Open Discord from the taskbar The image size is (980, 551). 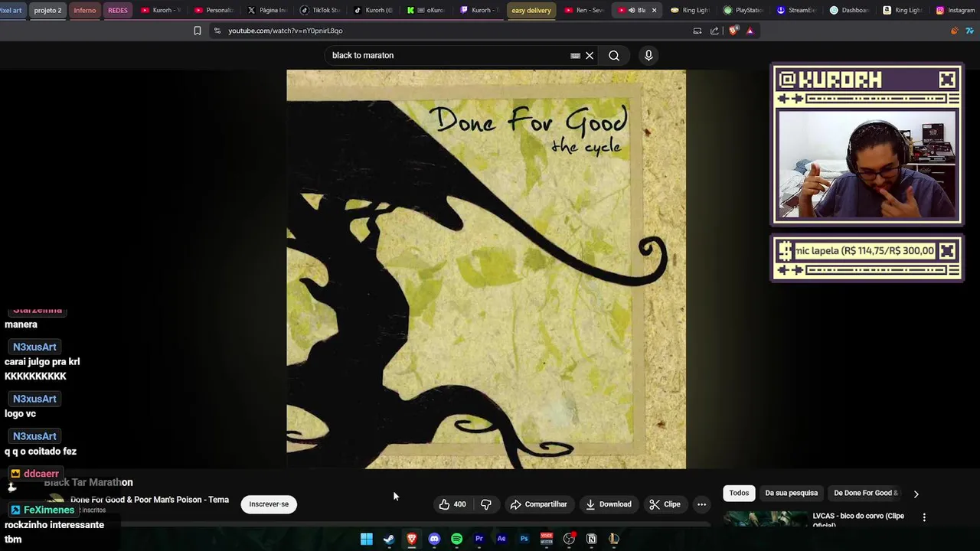[x=434, y=539]
